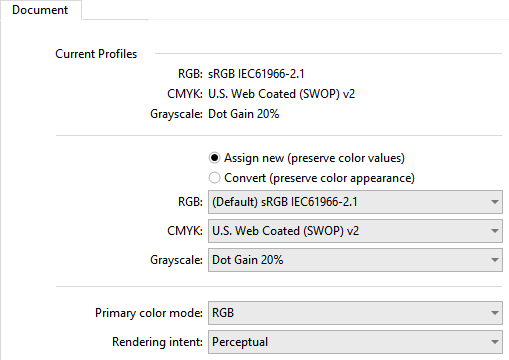Click the 'Rendering intent:' label
Image resolution: width=509 pixels, height=360 pixels.
(157, 342)
